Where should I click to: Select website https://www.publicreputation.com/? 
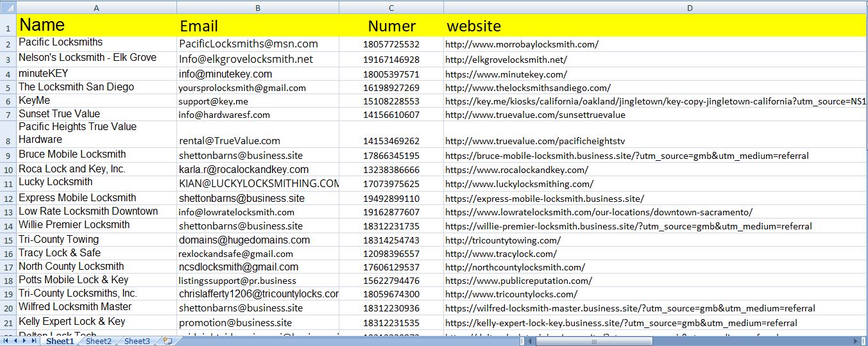tap(656, 280)
